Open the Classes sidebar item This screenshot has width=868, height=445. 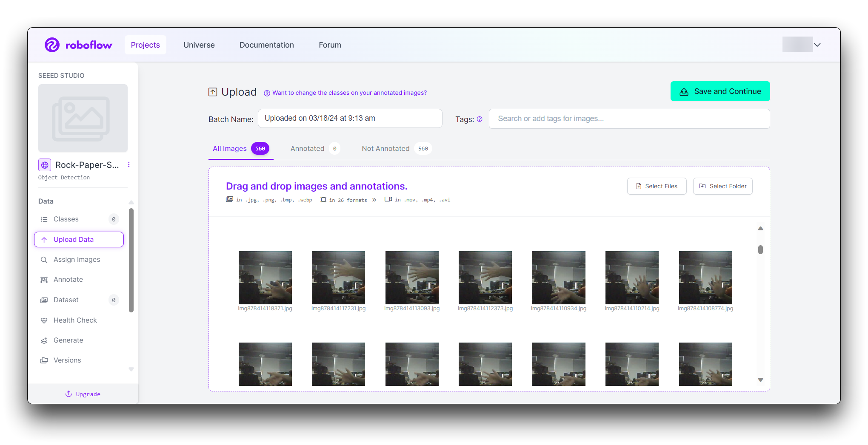(x=79, y=219)
